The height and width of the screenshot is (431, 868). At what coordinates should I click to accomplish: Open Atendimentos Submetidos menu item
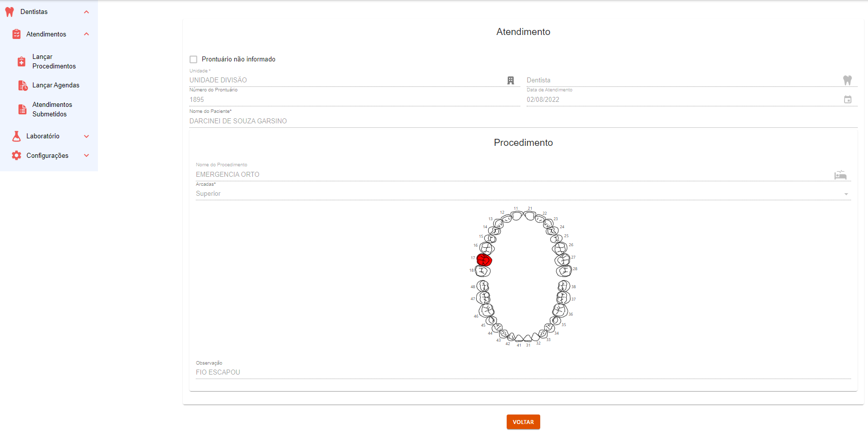(52, 109)
